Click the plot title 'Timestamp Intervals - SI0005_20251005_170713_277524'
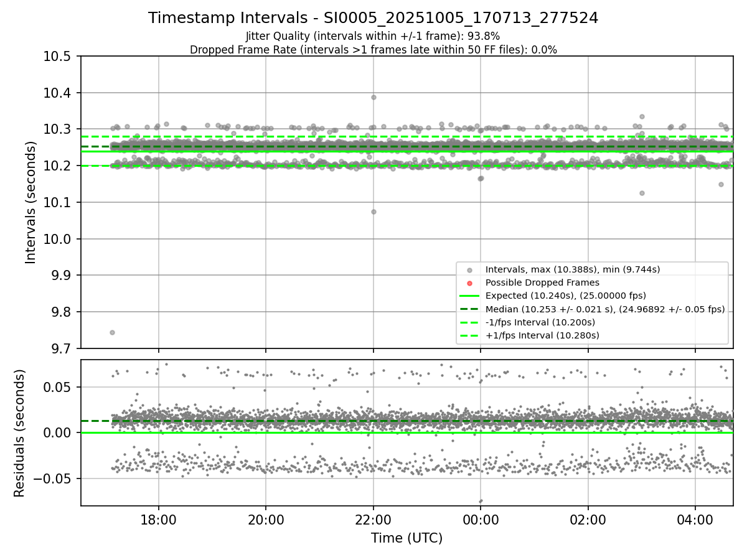This screenshot has height=560, width=747. coord(373,18)
